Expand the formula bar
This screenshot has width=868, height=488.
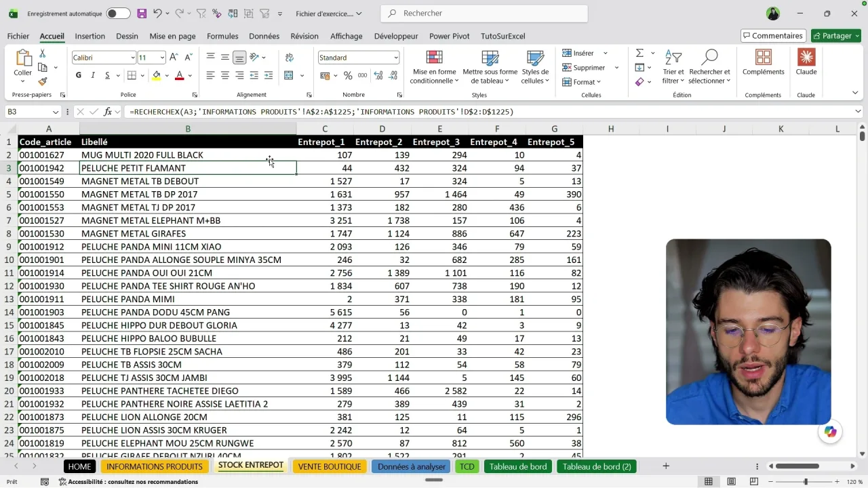pos(859,112)
